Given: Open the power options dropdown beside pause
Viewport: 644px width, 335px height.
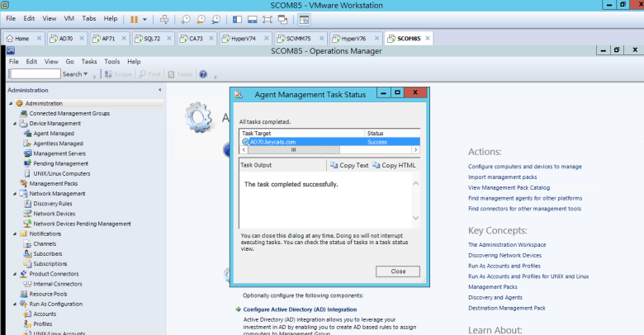Looking at the screenshot, I should (x=146, y=18).
